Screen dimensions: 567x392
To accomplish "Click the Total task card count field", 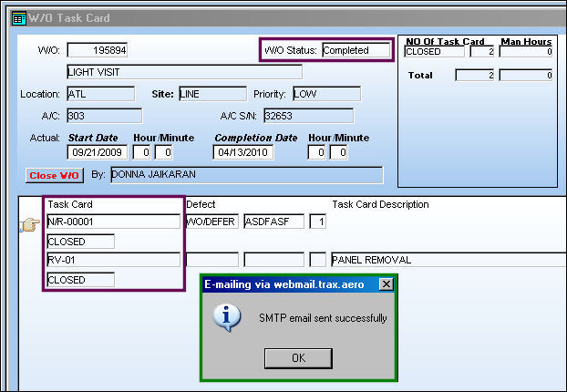I will 475,76.
